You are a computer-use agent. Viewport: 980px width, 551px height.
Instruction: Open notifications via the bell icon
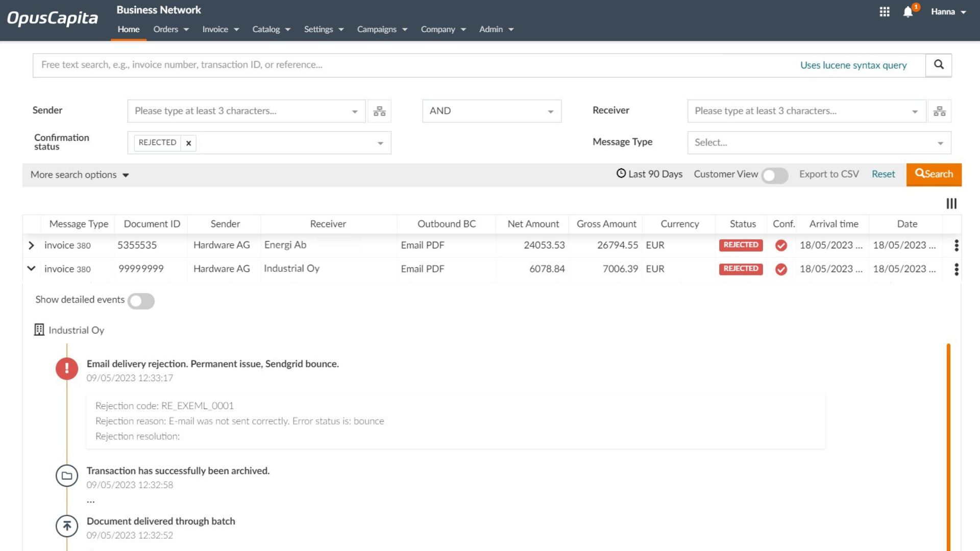pyautogui.click(x=908, y=12)
